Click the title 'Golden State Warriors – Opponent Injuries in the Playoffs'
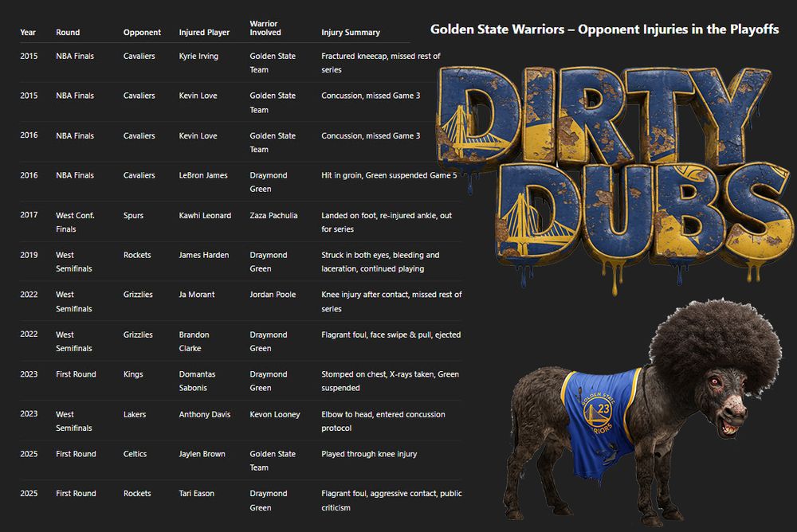 (x=604, y=29)
